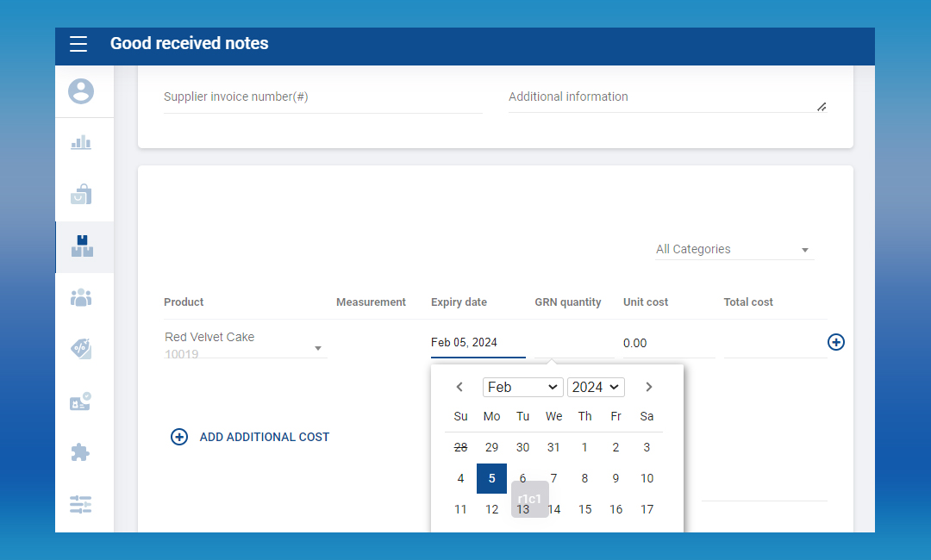The image size is (931, 560).
Task: Click the user profile avatar icon
Action: click(81, 91)
